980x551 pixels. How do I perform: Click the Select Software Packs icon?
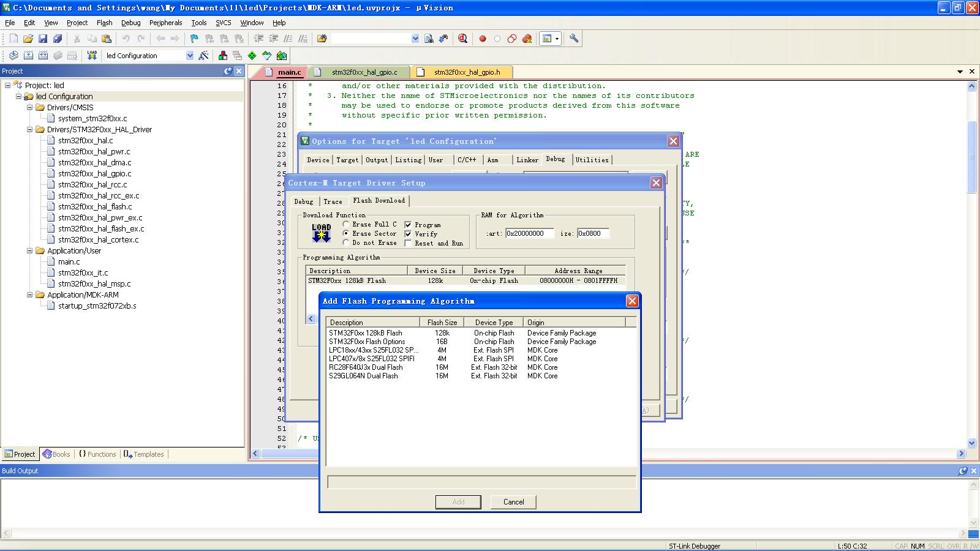point(267,56)
